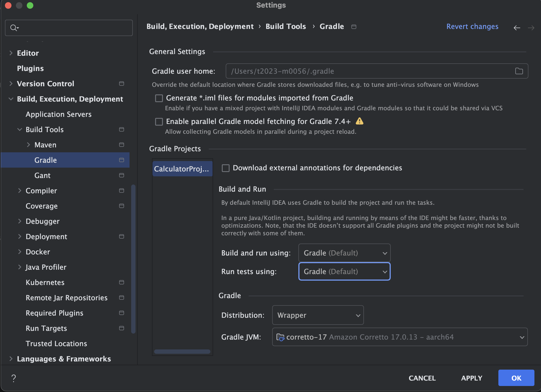Image resolution: width=541 pixels, height=392 pixels.
Task: Enable Generate *.iml files checkbox
Action: [x=159, y=98]
